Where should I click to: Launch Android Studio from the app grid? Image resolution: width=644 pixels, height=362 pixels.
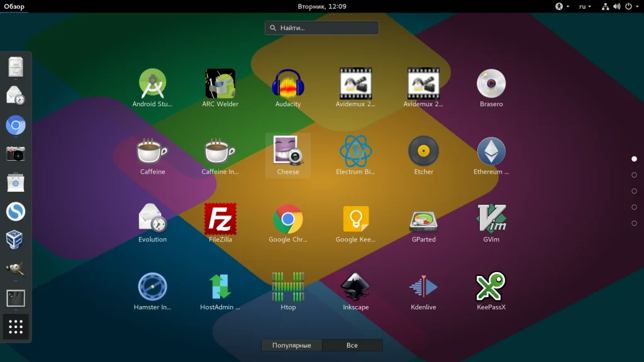point(152,88)
